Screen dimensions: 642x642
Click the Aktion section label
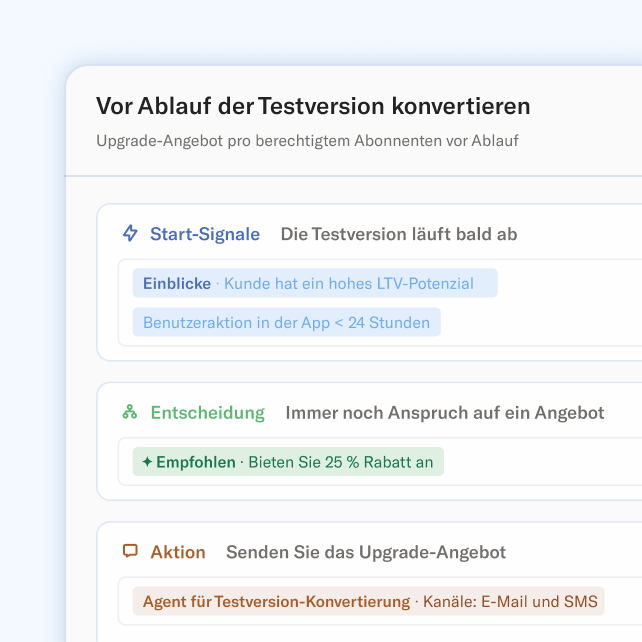click(178, 552)
